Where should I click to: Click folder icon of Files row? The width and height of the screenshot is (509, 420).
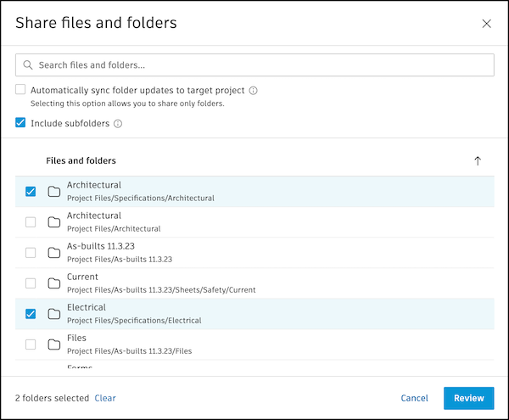[x=54, y=344]
